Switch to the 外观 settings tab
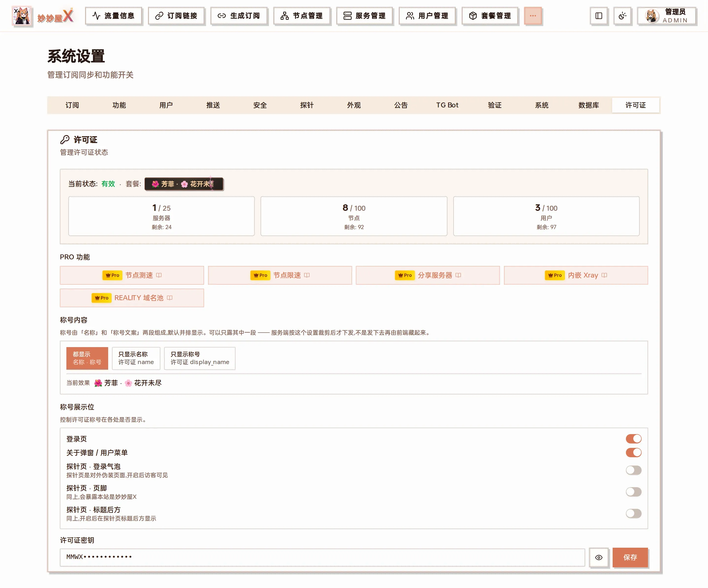708x588 pixels. [354, 105]
